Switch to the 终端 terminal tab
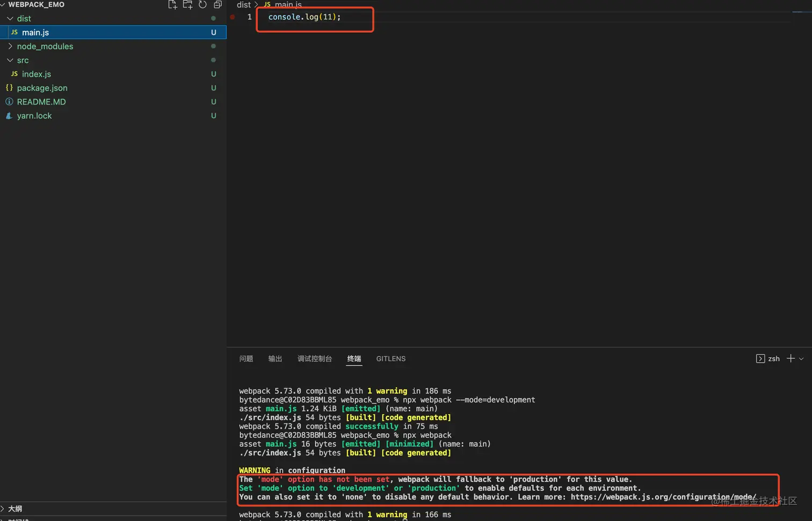The height and width of the screenshot is (521, 812). point(354,358)
